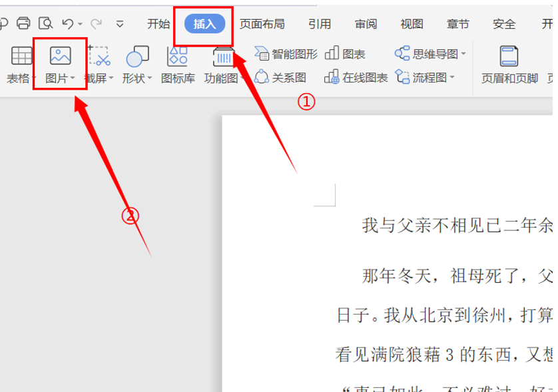
Task: Click the 表格 table grid icon
Action: click(x=22, y=55)
